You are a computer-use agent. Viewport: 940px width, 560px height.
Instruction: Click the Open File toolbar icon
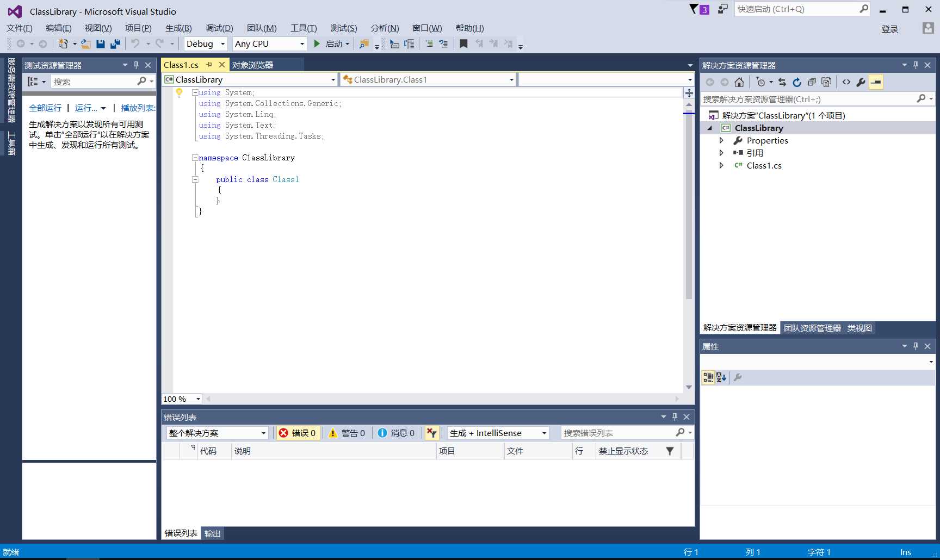pyautogui.click(x=85, y=43)
